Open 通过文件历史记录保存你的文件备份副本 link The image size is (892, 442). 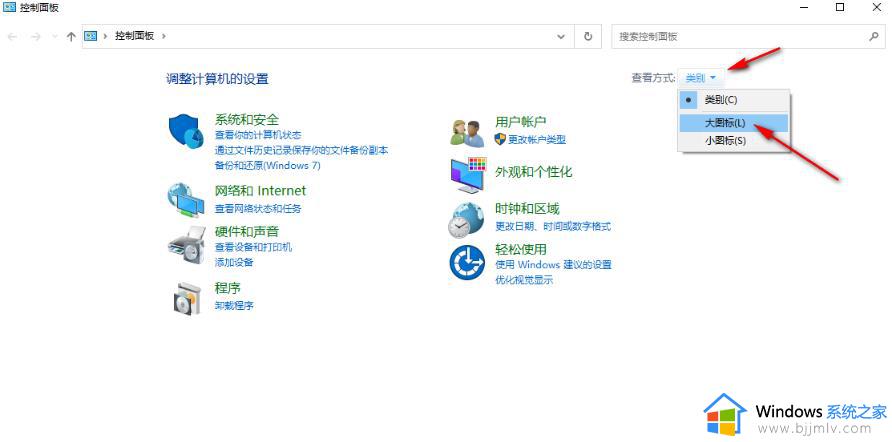click(x=302, y=150)
